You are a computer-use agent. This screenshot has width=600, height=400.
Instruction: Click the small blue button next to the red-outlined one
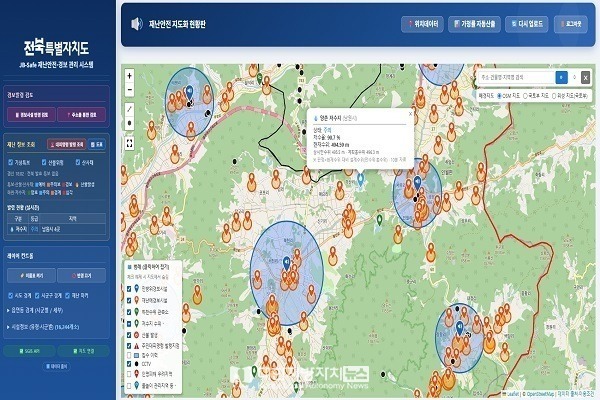[97, 144]
